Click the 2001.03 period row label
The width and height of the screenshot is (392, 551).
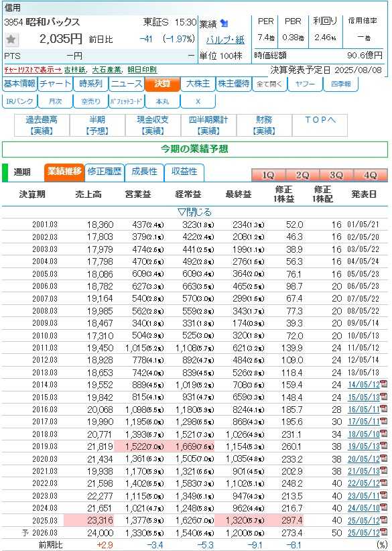45,225
